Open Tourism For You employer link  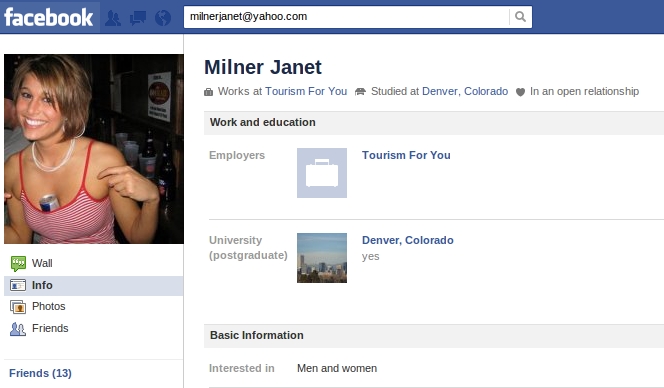(x=406, y=155)
